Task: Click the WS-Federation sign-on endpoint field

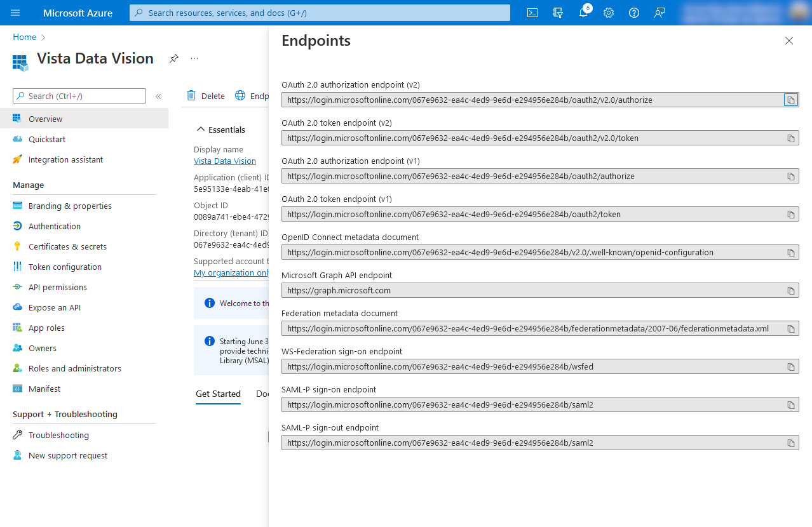Action: click(540, 366)
